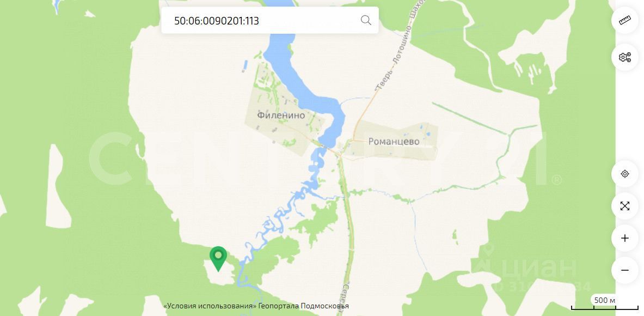
Task: Select the ruler measurement tool
Action: tap(625, 20)
